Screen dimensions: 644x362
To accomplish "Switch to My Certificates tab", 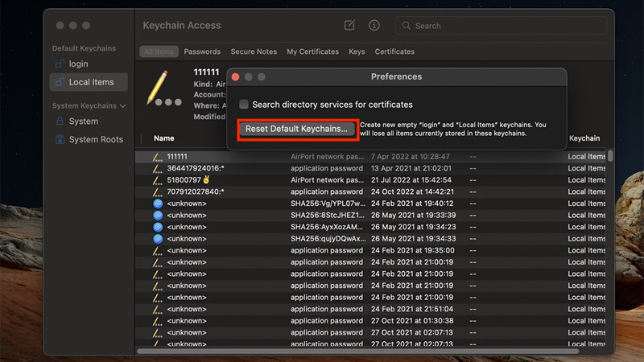I will point(312,51).
